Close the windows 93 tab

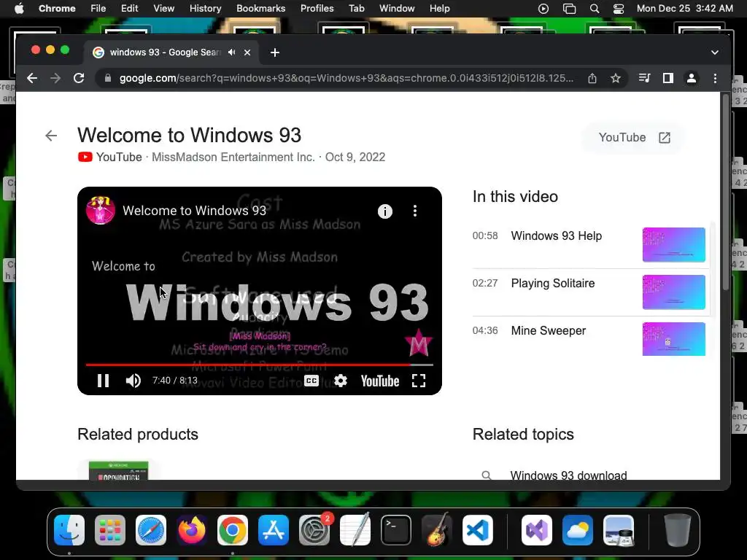(x=247, y=52)
